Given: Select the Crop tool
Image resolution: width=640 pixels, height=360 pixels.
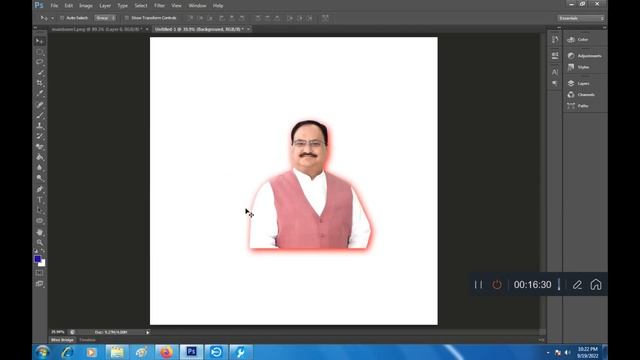Looking at the screenshot, I should pyautogui.click(x=40, y=83).
